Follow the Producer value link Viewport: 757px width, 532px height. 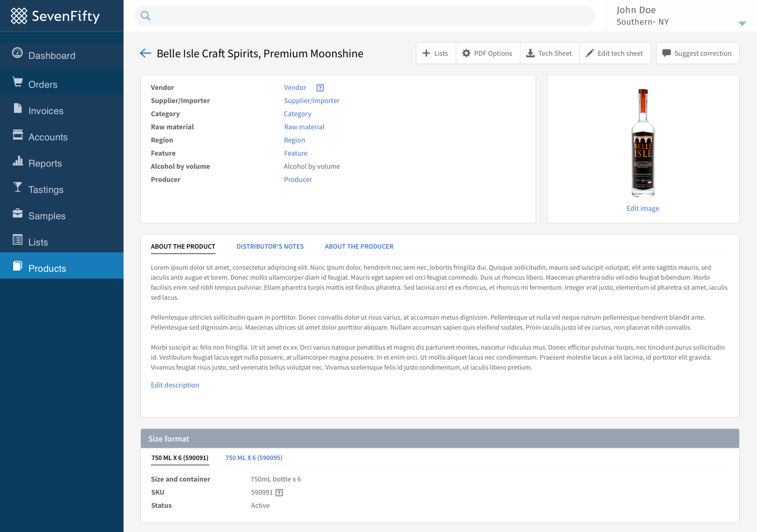click(x=298, y=180)
